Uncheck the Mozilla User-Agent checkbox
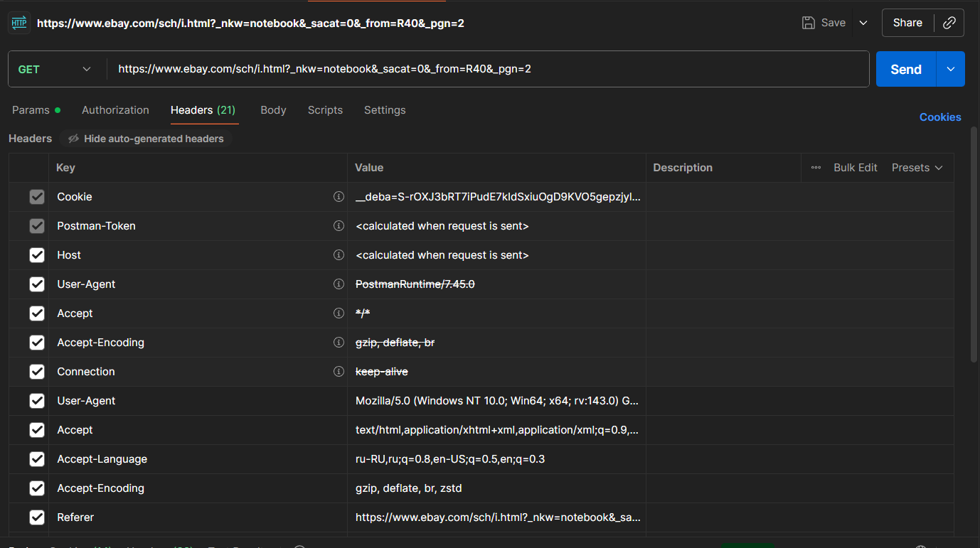 (37, 401)
